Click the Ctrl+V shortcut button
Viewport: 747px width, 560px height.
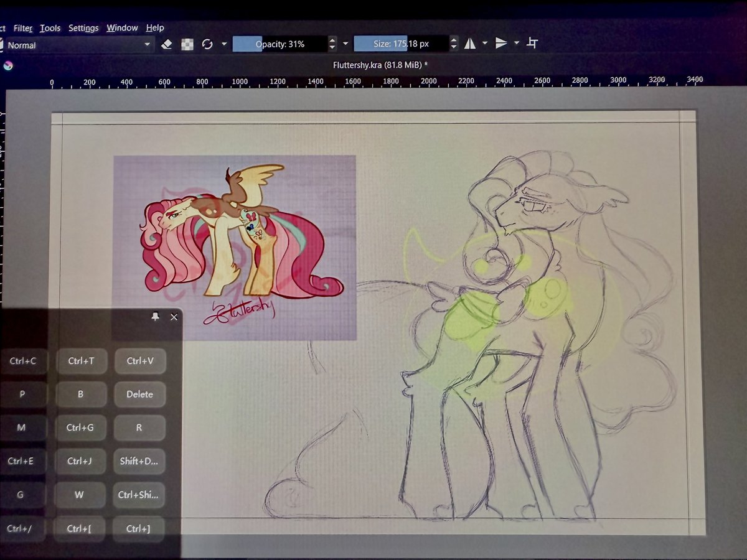pos(140,361)
